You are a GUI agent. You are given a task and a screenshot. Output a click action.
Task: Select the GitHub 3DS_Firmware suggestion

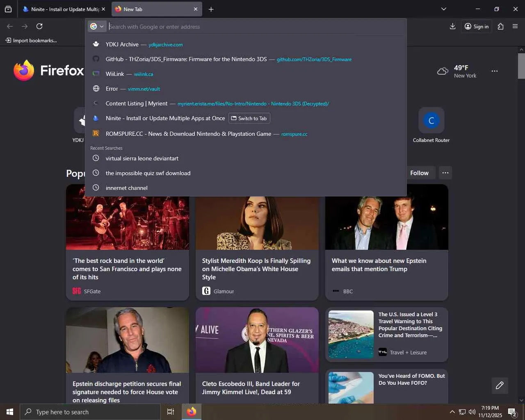pos(246,59)
